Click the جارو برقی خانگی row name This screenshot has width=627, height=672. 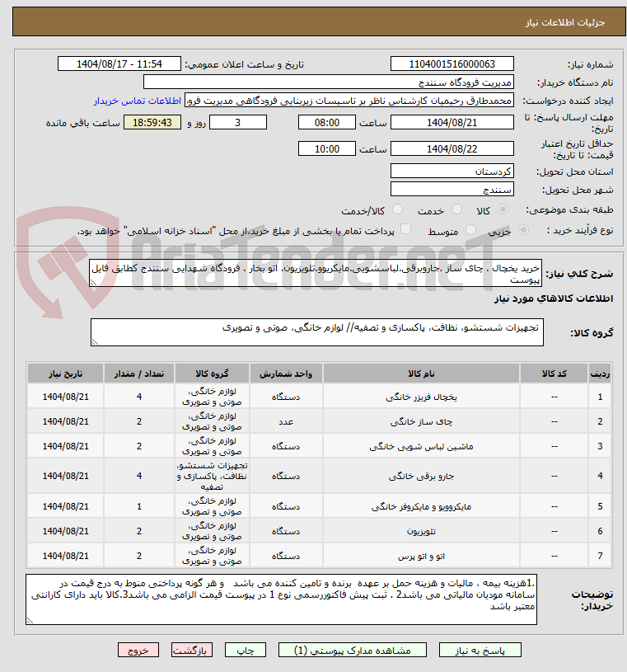[421, 476]
